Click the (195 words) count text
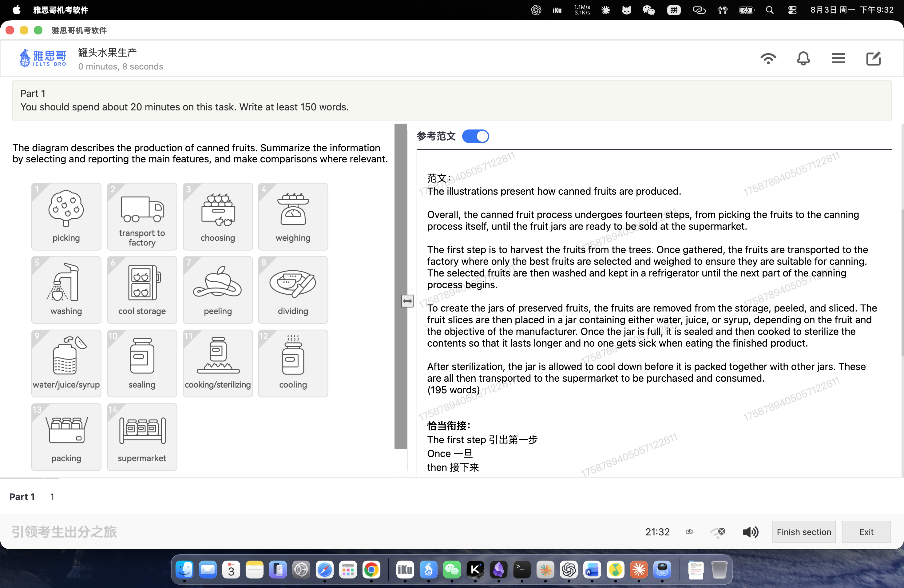Image resolution: width=904 pixels, height=588 pixels. pos(453,390)
